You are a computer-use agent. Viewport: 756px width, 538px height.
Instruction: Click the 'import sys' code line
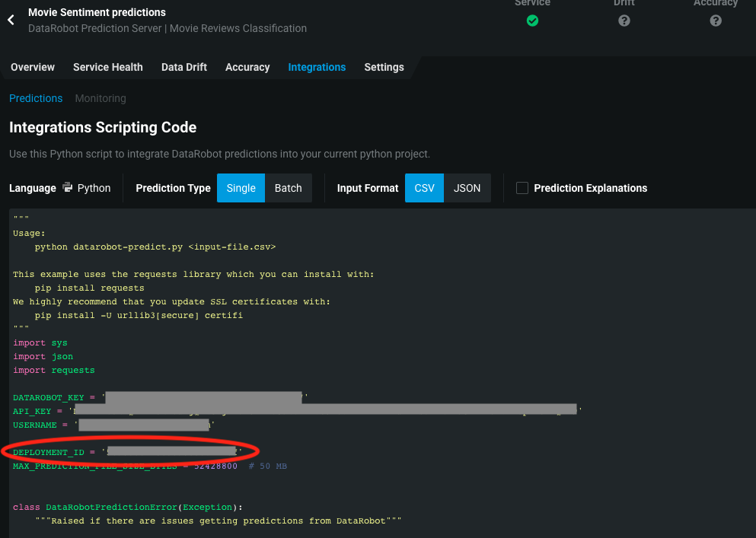click(40, 342)
